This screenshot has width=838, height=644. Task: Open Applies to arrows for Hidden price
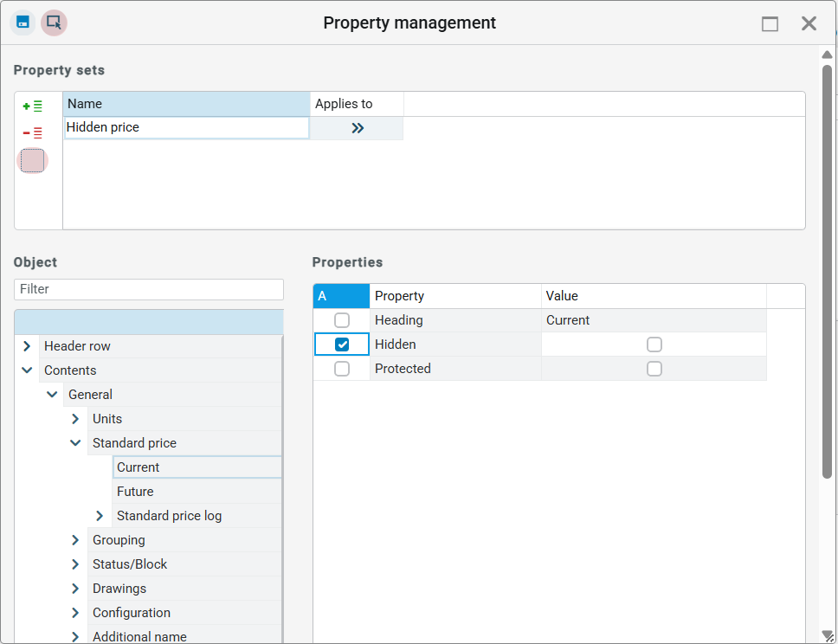point(357,128)
